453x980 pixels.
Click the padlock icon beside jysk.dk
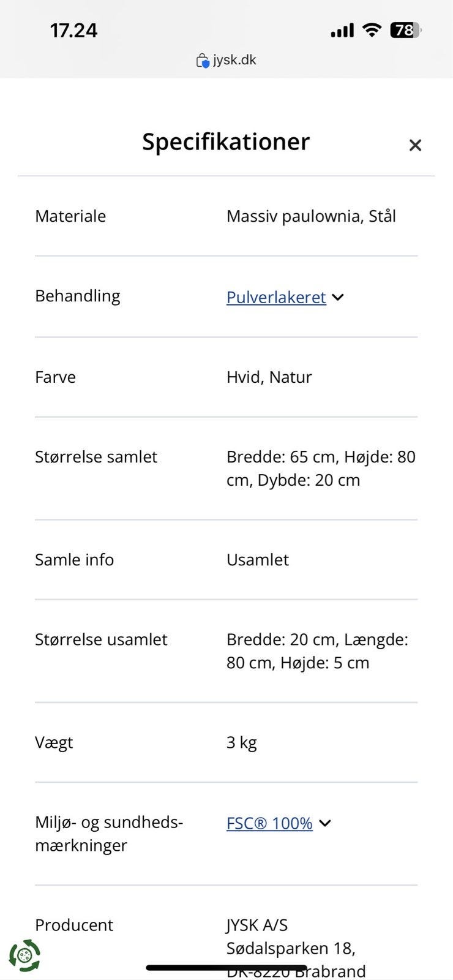202,59
